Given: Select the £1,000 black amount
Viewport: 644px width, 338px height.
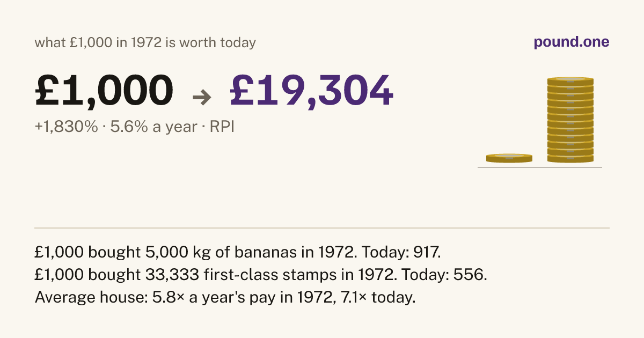Looking at the screenshot, I should click(x=104, y=90).
